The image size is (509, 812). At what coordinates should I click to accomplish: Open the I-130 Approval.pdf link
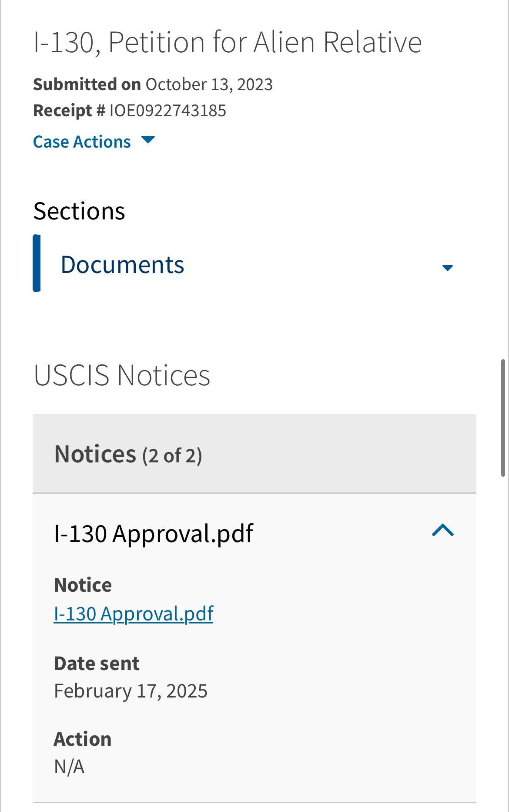click(134, 614)
